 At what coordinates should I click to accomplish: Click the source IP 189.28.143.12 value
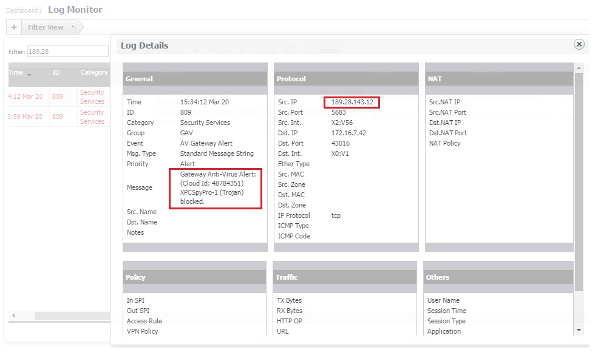(x=352, y=102)
